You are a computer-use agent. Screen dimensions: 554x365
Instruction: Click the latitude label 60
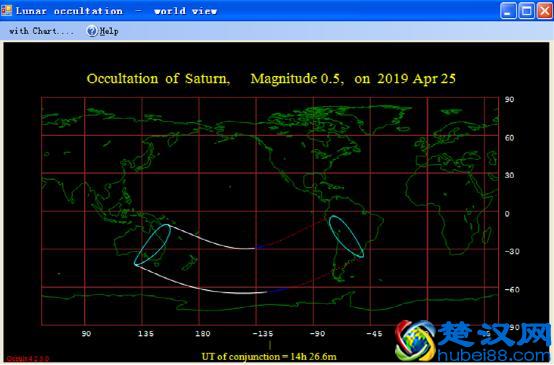pyautogui.click(x=509, y=138)
